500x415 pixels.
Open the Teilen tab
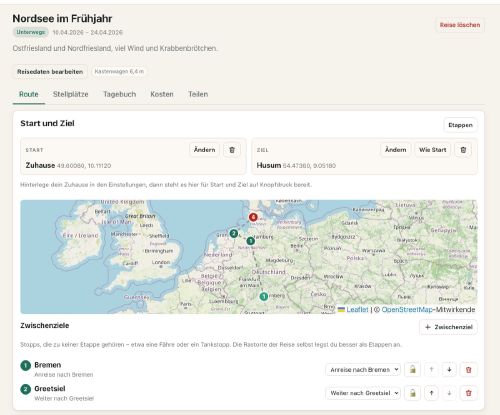point(198,94)
